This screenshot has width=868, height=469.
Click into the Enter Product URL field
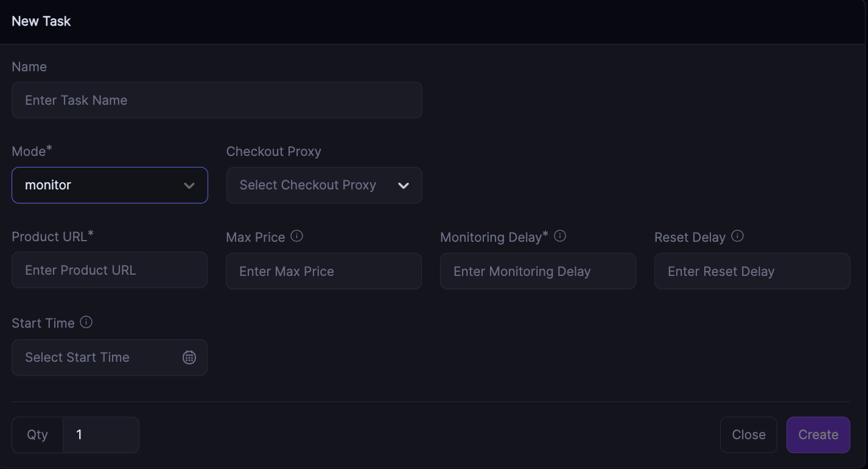tap(110, 270)
